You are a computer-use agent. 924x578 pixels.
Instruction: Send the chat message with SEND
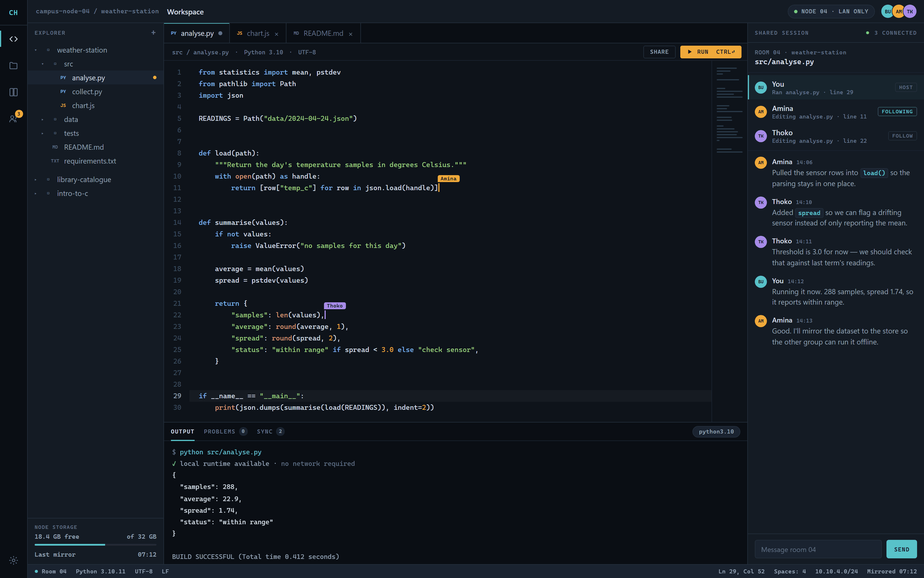(901, 549)
